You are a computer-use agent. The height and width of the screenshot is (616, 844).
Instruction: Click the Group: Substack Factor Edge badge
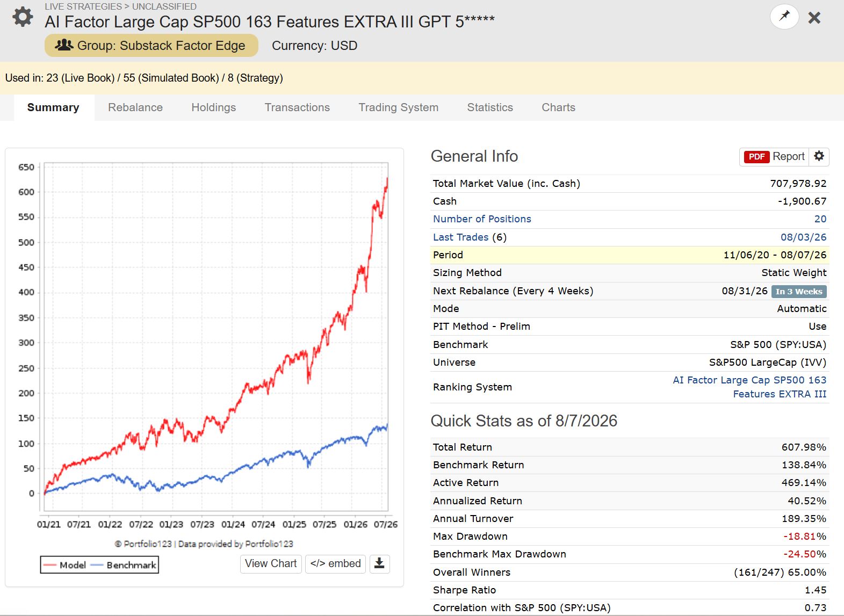tap(152, 46)
